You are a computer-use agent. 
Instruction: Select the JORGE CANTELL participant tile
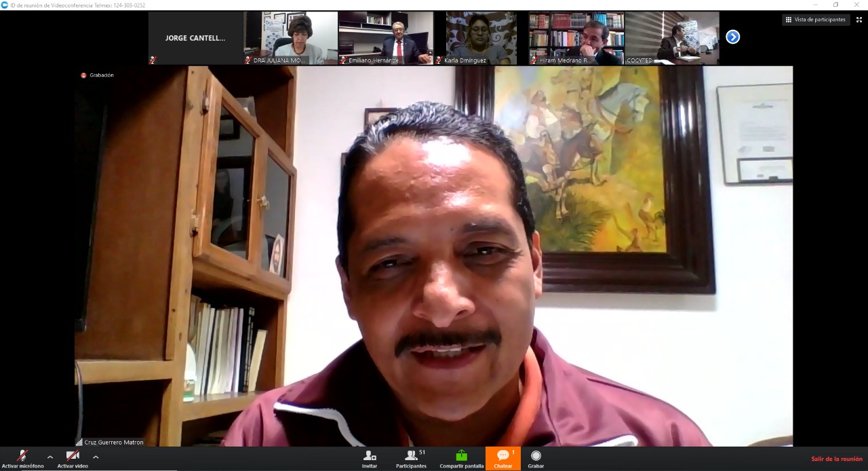195,38
